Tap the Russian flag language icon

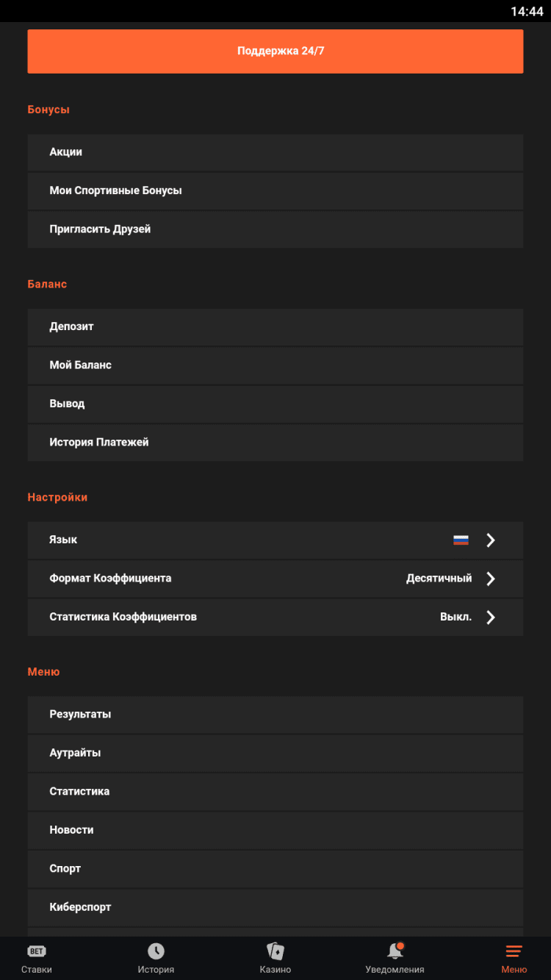point(461,540)
